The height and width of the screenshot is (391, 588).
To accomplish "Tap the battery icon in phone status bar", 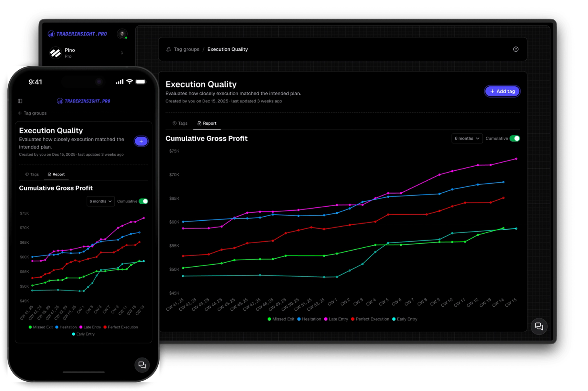I will coord(141,82).
